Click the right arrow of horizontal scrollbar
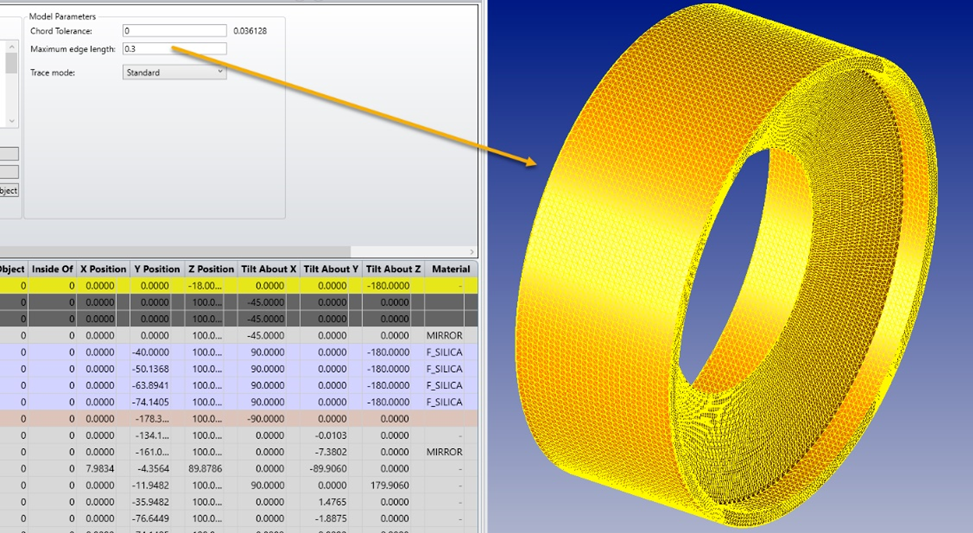The height and width of the screenshot is (533, 973). pos(472,251)
